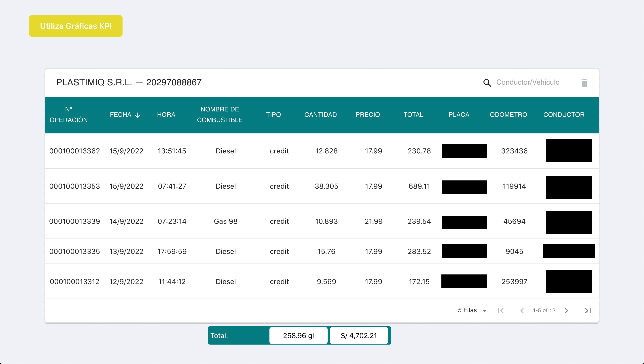This screenshot has width=644, height=364.
Task: Select operation 000100013362 cell
Action: [x=75, y=151]
